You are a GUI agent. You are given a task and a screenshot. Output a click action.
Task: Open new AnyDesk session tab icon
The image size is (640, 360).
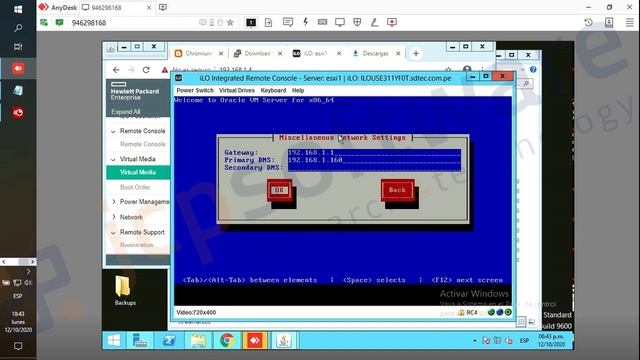(162, 7)
